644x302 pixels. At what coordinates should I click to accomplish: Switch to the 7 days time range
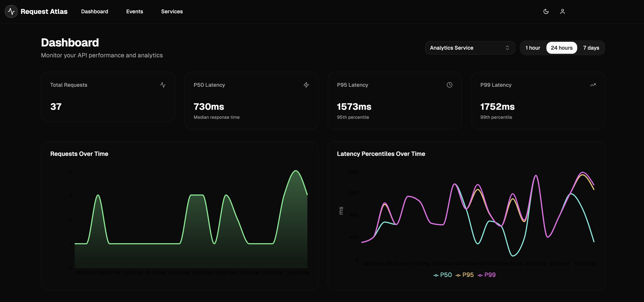[591, 48]
